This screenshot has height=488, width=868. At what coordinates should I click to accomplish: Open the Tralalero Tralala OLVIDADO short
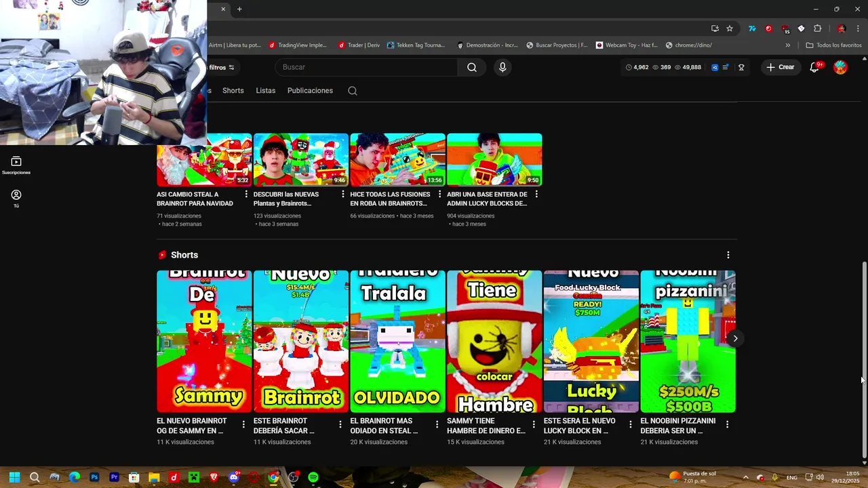tap(397, 341)
